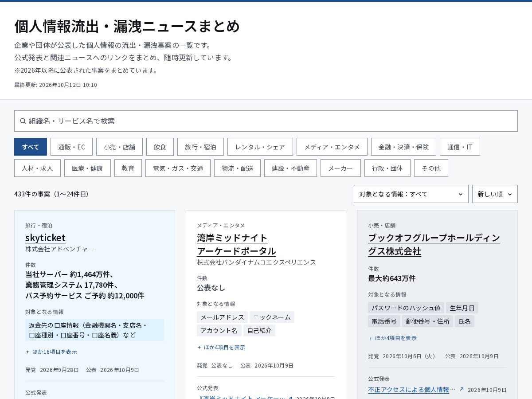Click the ニックネーム tag
This screenshot has width=532, height=399.
(272, 317)
